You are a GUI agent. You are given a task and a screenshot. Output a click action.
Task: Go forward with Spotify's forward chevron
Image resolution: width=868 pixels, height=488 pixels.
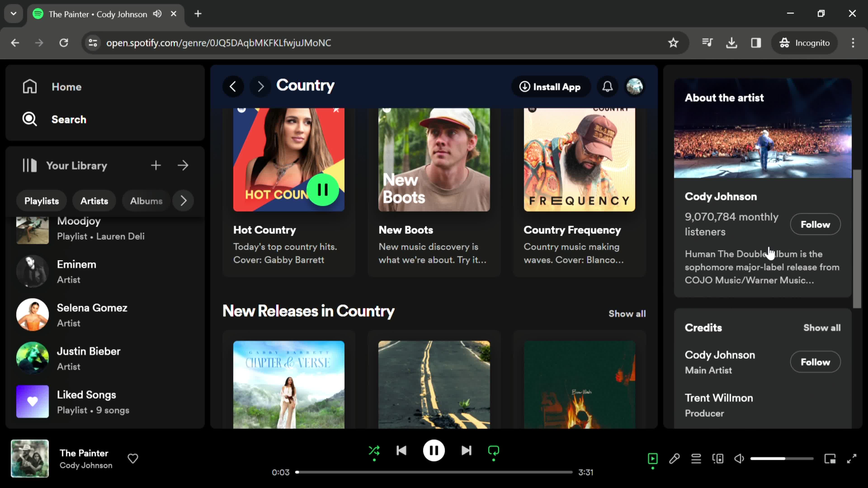coord(260,87)
